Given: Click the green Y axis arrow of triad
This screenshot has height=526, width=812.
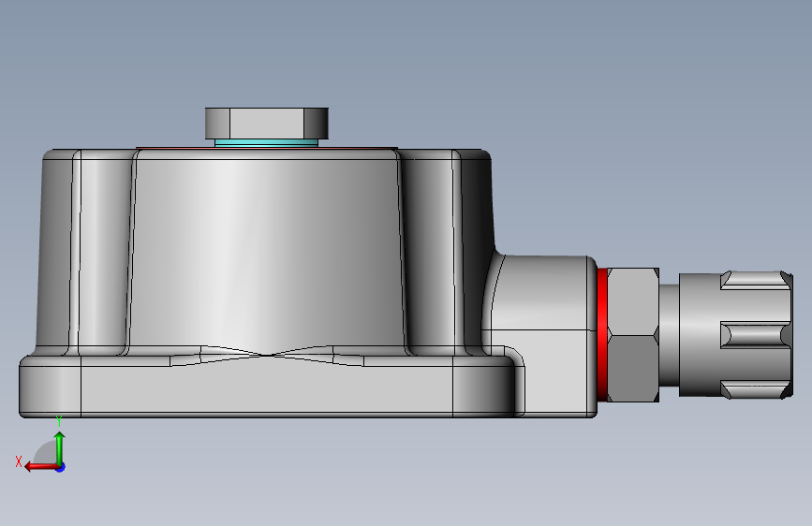Looking at the screenshot, I should (60, 448).
